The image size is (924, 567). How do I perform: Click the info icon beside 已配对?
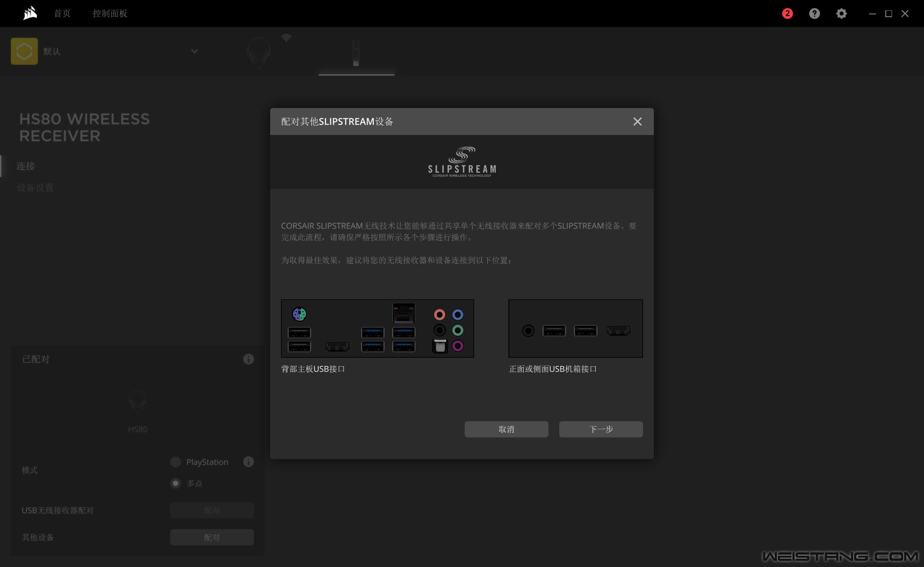(x=248, y=359)
